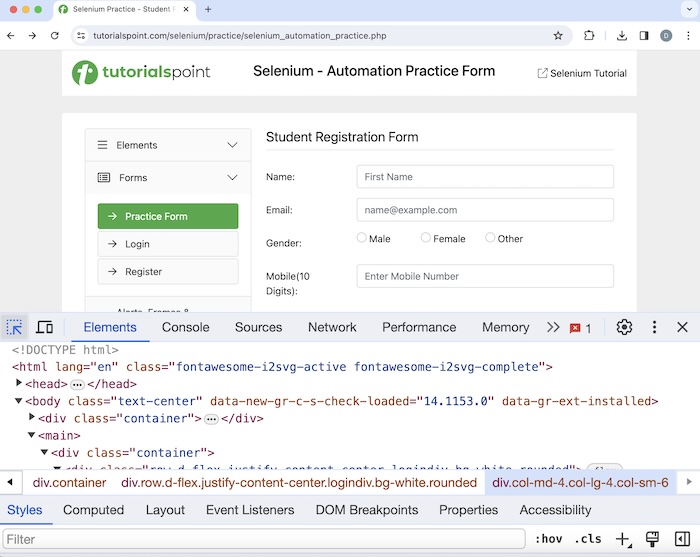700x557 pixels.
Task: Collapse the Forms sidebar section
Action: [x=167, y=178]
